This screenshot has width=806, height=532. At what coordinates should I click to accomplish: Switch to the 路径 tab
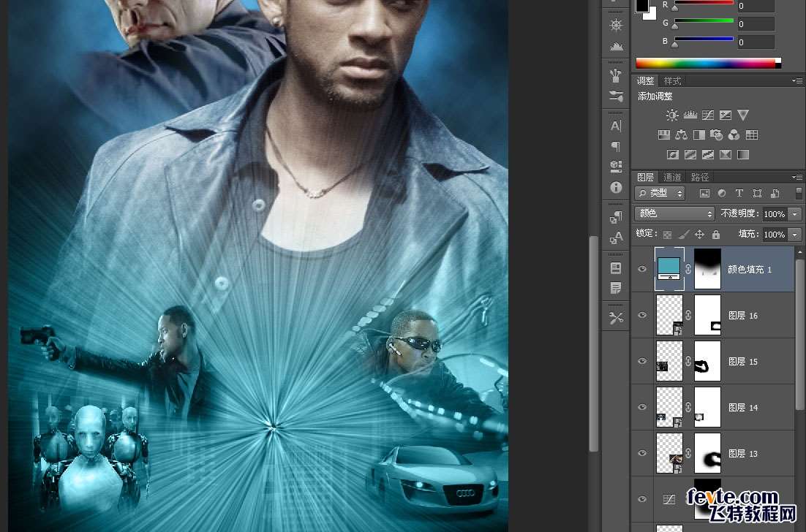pyautogui.click(x=700, y=177)
